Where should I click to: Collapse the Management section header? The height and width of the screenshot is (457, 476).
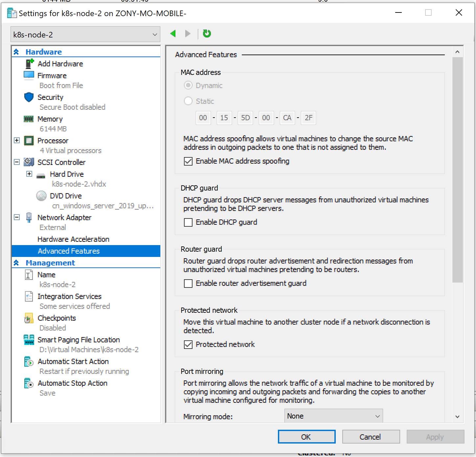pos(15,262)
